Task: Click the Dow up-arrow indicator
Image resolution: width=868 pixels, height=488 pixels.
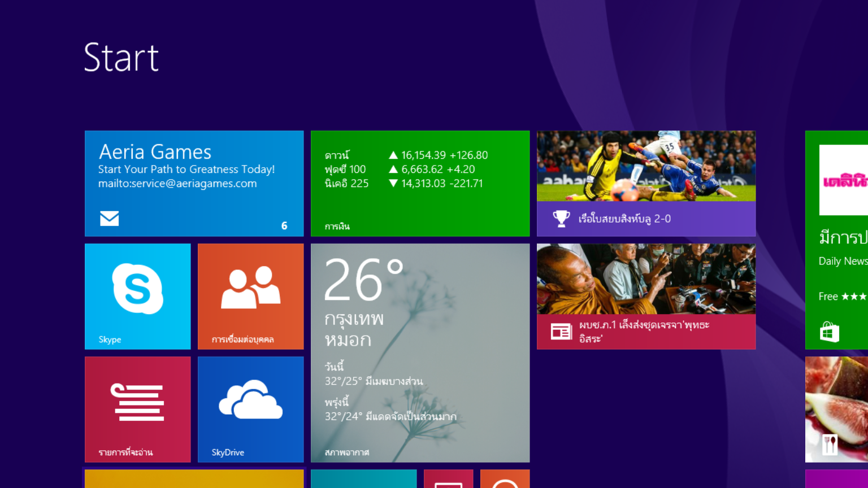Action: (x=393, y=155)
